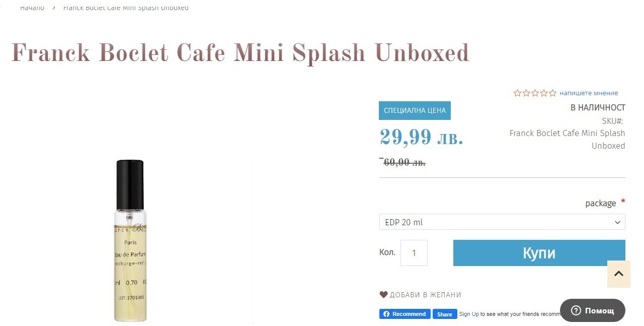The width and height of the screenshot is (644, 326).
Task: Click the СПЕЦИАЛНА ЦЕНА badge
Action: [x=415, y=111]
